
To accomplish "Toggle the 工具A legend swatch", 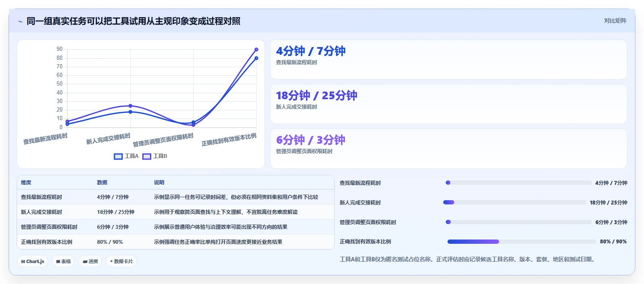I will pos(118,156).
